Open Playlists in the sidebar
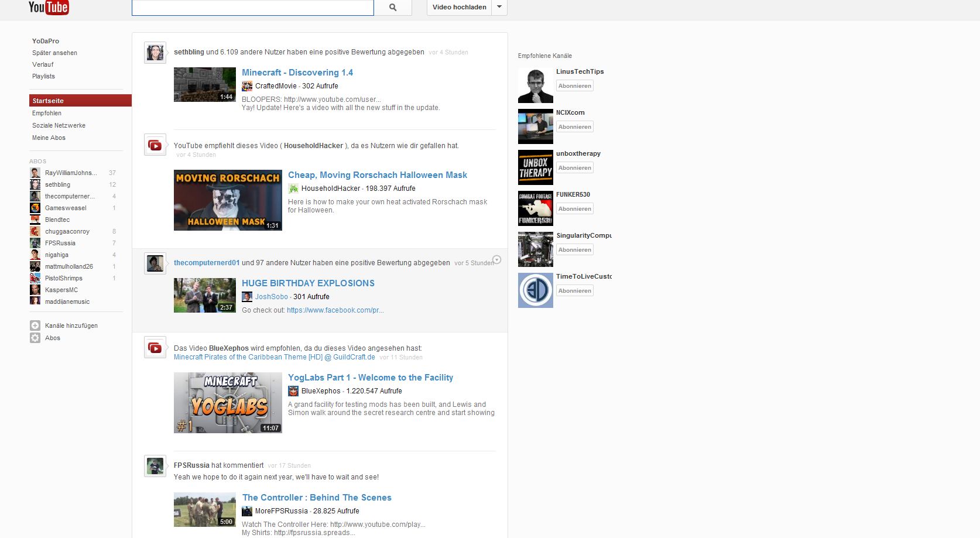 click(x=43, y=76)
